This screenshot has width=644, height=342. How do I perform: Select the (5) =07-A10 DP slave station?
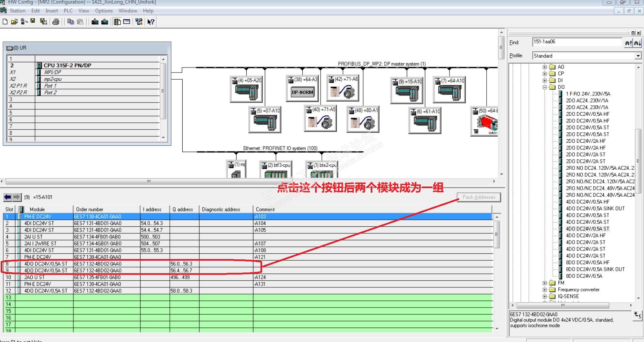coord(265,120)
